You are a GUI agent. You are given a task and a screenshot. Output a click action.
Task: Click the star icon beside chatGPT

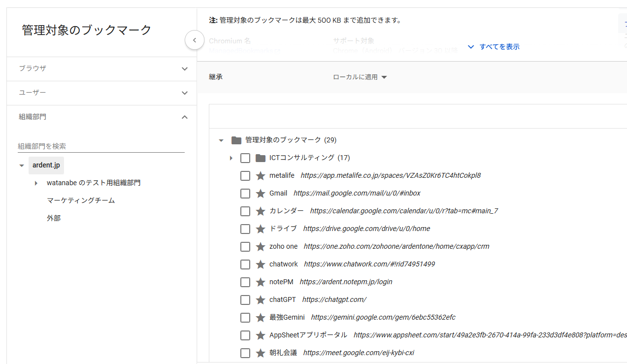click(x=260, y=299)
